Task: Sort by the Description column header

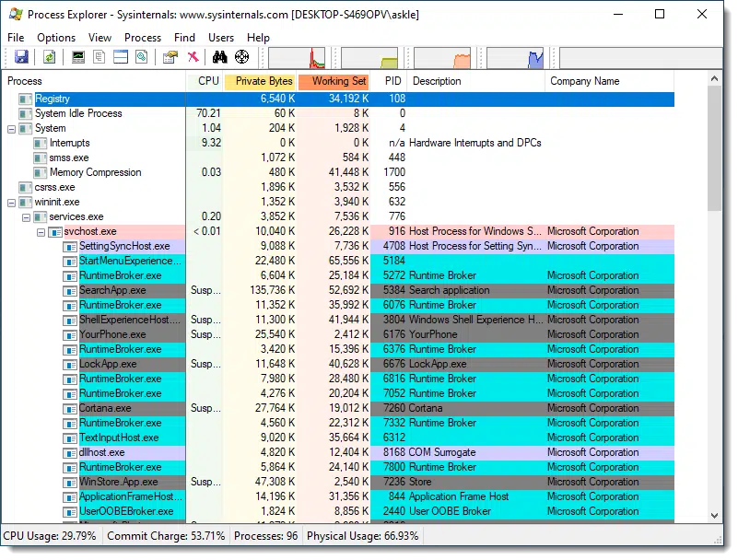Action: [475, 81]
